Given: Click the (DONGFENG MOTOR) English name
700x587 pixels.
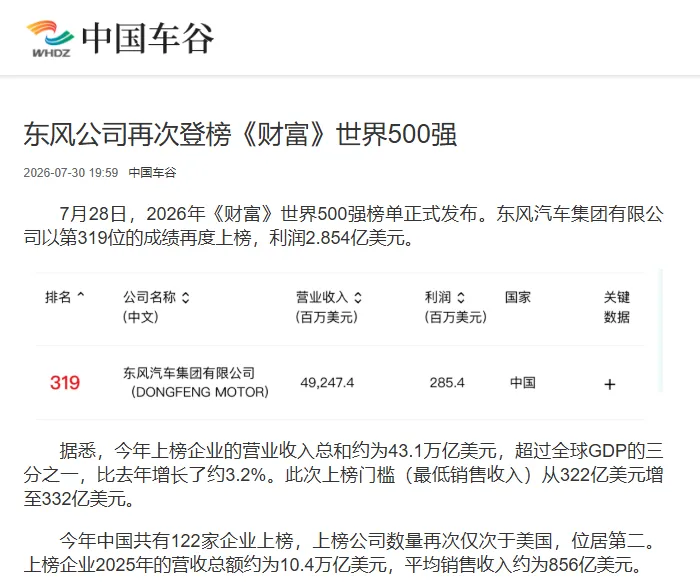Looking at the screenshot, I should pyautogui.click(x=200, y=392).
